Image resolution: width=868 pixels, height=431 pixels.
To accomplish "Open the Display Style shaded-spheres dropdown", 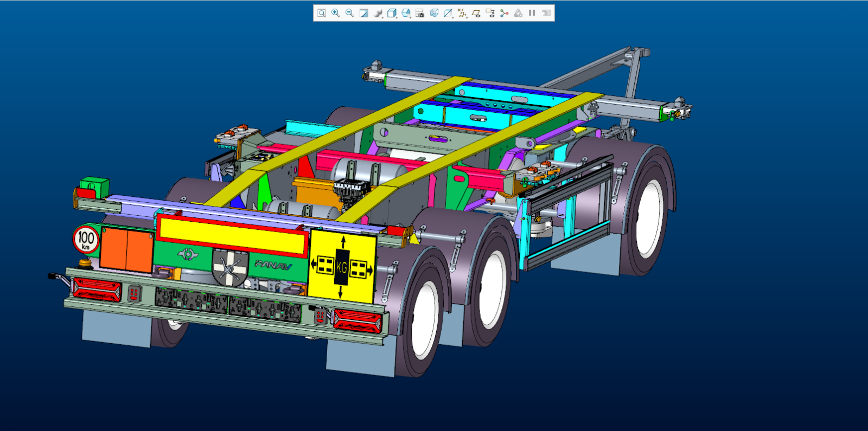I will pyautogui.click(x=378, y=13).
